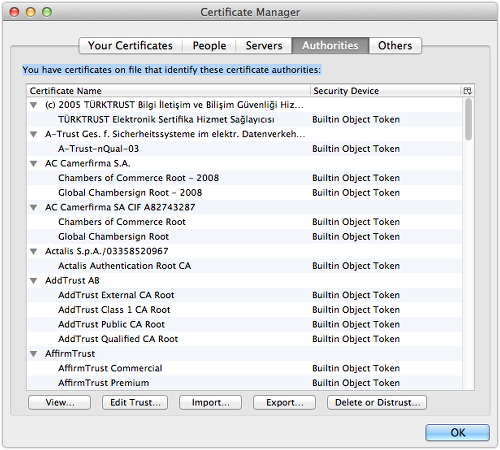The image size is (500, 450).
Task: Click the View... button
Action: 60,403
